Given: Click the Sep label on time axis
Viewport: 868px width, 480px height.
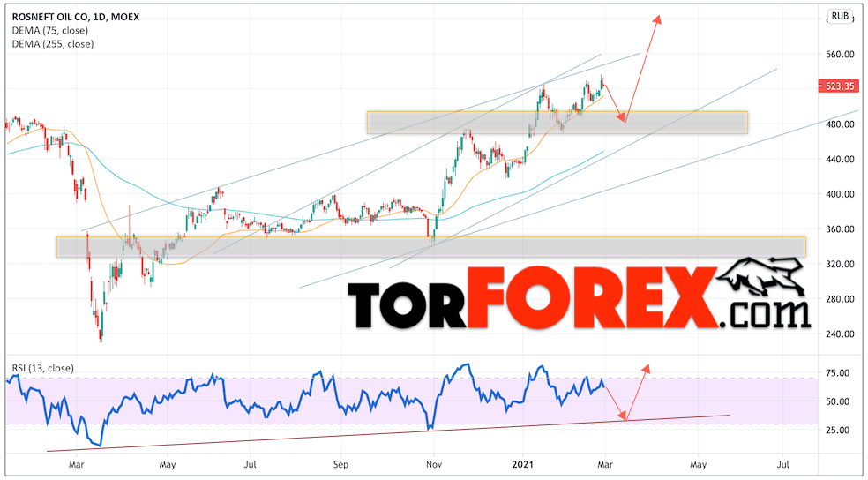Looking at the screenshot, I should (341, 464).
